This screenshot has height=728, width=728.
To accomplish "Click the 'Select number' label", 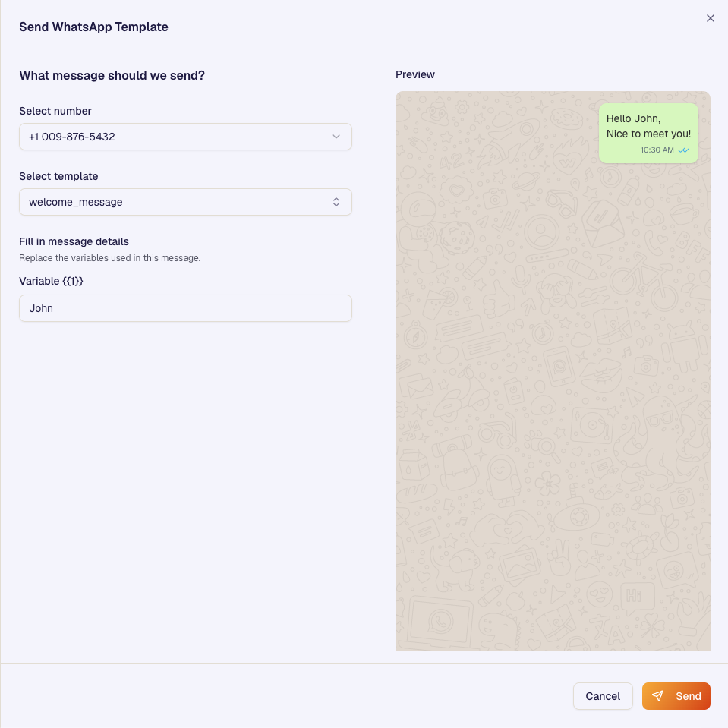I will [55, 111].
